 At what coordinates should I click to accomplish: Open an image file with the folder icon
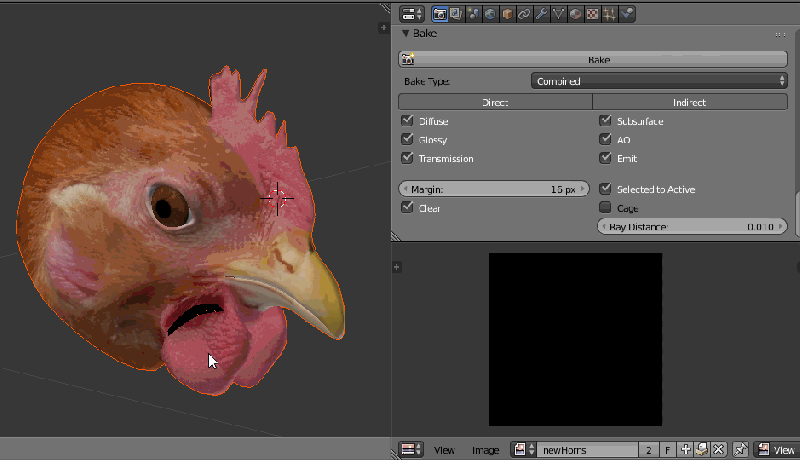[x=702, y=450]
